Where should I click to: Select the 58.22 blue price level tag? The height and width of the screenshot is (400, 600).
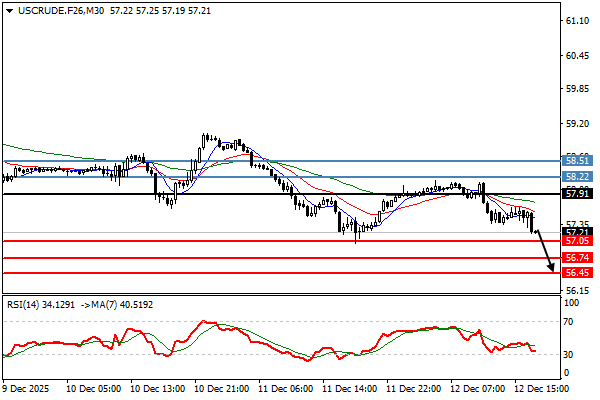click(578, 177)
